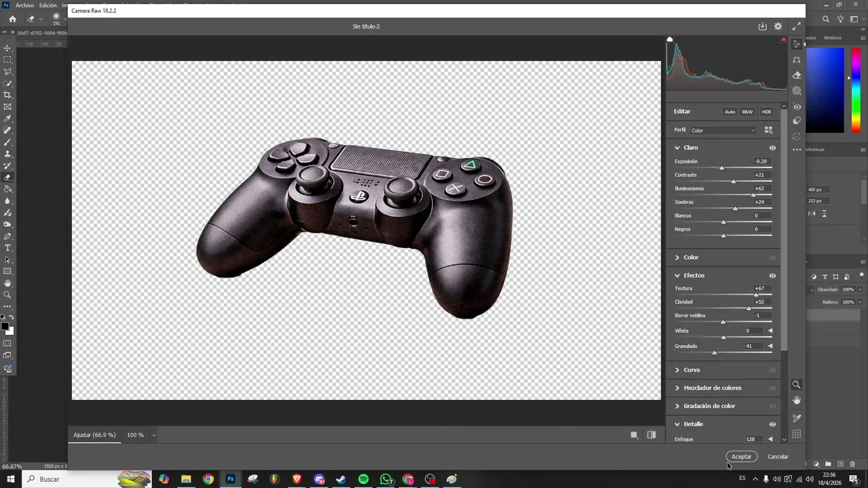
Task: Toggle visibility of Efectos panel edits
Action: 772,276
